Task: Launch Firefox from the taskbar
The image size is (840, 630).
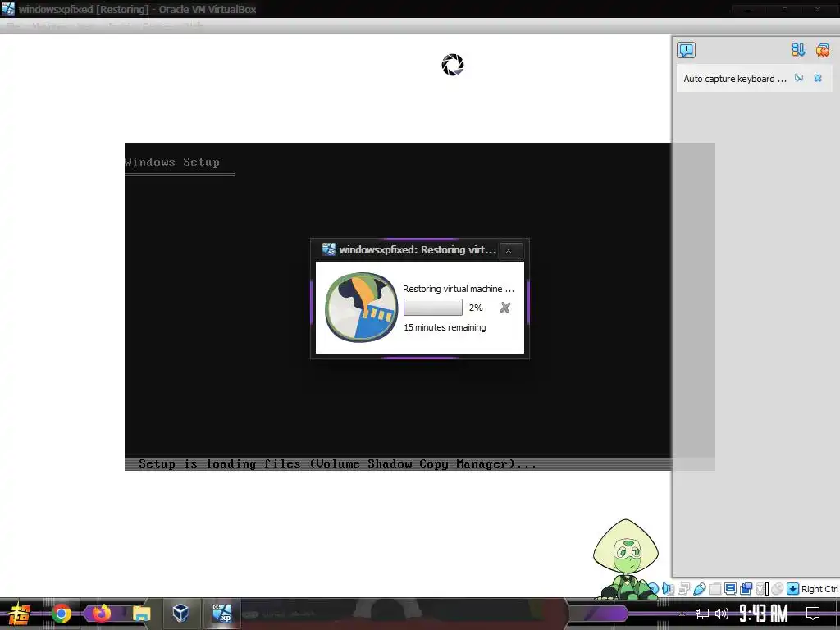Action: click(x=101, y=613)
